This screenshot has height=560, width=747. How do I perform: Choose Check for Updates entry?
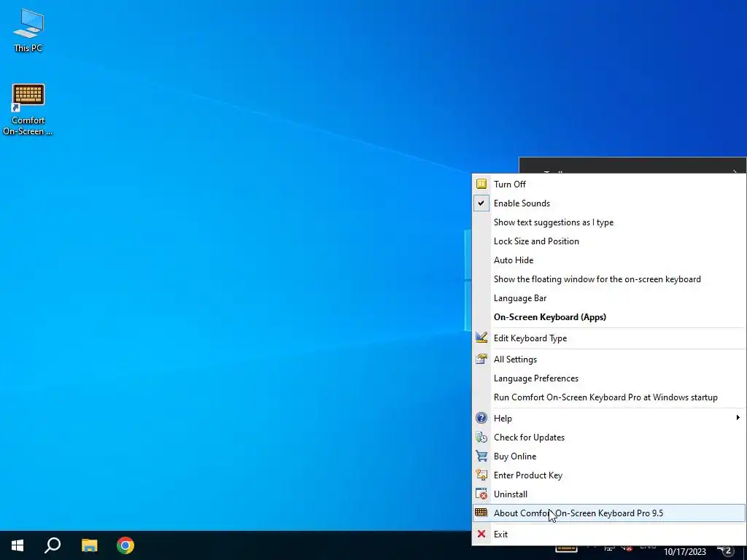click(x=609, y=437)
